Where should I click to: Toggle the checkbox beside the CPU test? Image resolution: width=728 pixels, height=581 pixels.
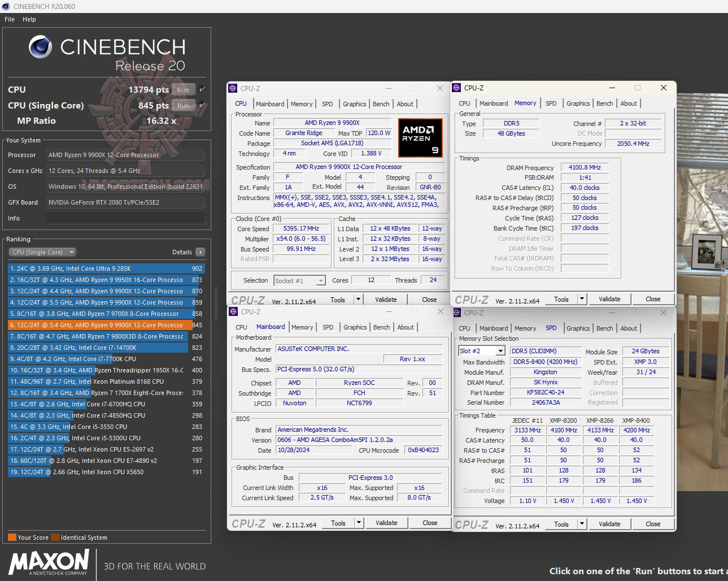click(x=202, y=89)
